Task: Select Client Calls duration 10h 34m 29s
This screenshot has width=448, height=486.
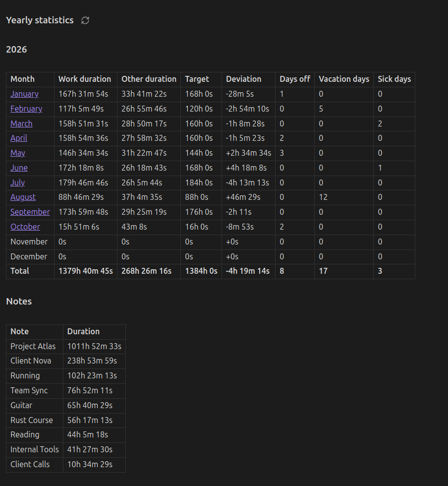Action: coord(90,465)
